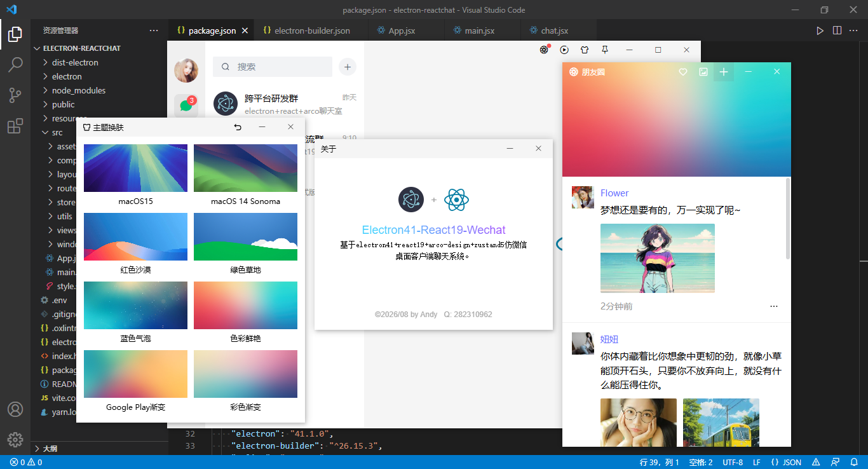Open the Manage gear menu
Screen dimensions: 868x469
pos(15,439)
